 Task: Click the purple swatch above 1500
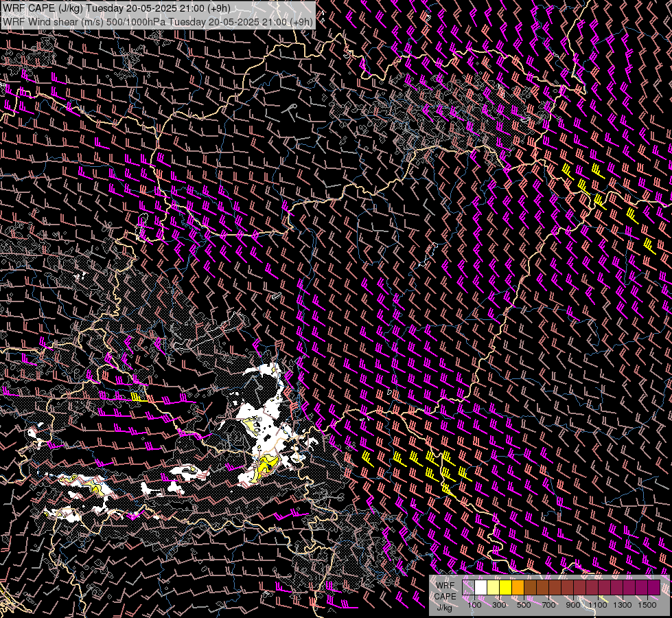tap(653, 587)
